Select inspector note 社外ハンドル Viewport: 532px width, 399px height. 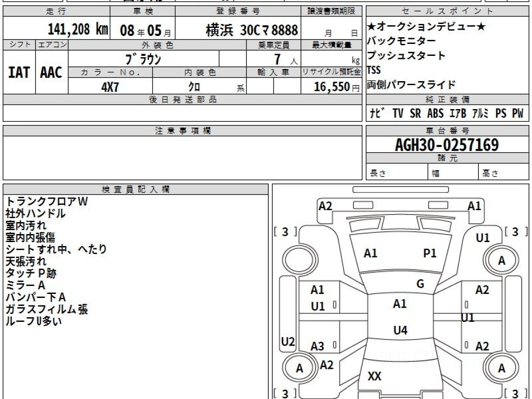click(35, 214)
